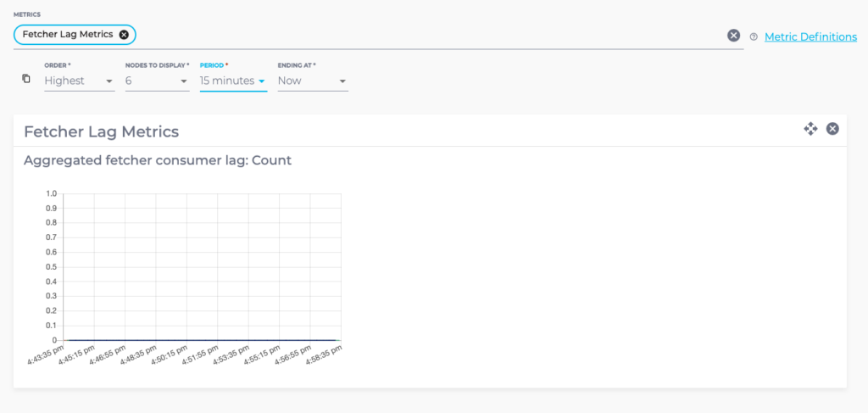Close the Fetcher Lag Metrics panel
Screen dimensions: 868x413
[832, 129]
